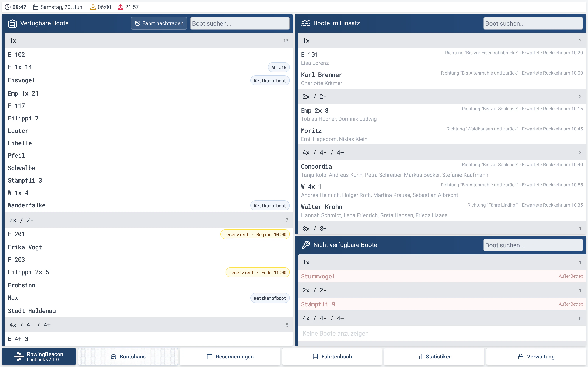Switch to the Fahrtenbuch tab
The height and width of the screenshot is (367, 588).
click(332, 356)
